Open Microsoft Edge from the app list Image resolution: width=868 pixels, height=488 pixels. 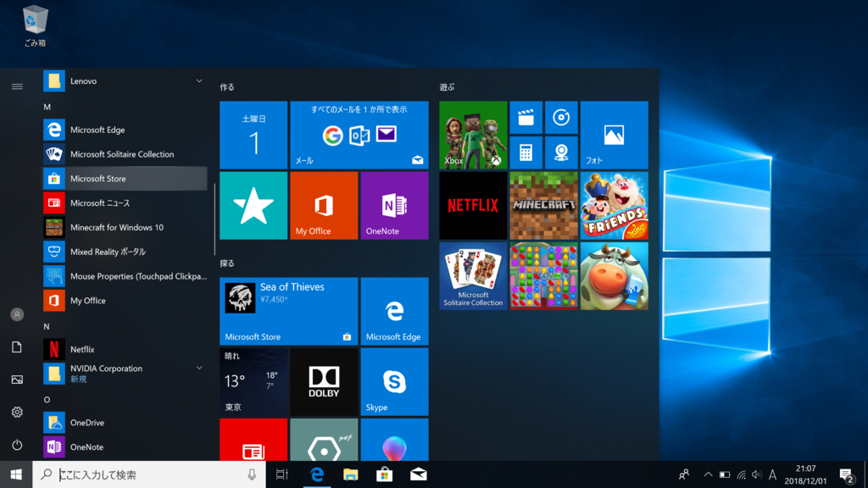(125, 130)
